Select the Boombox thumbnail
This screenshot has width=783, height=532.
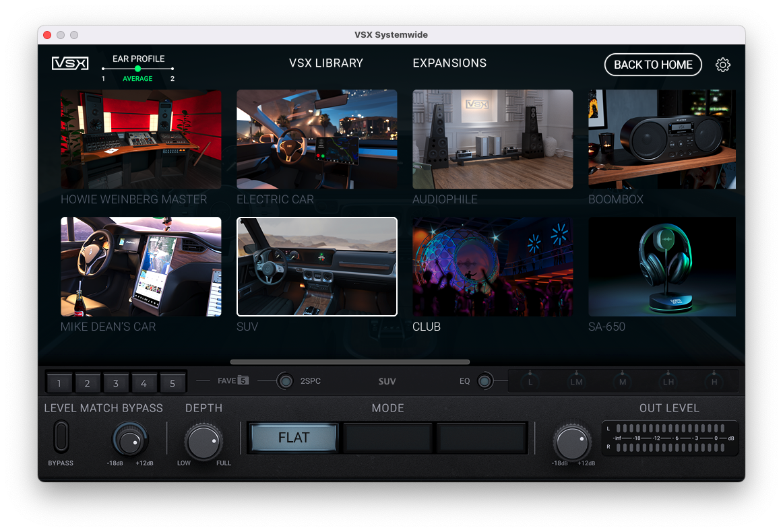tap(662, 139)
